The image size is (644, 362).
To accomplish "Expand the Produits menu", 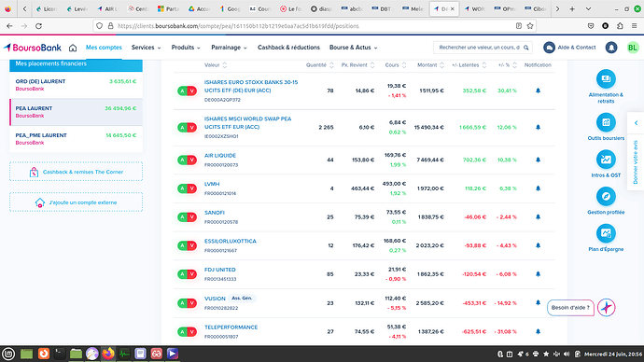I will click(x=186, y=48).
